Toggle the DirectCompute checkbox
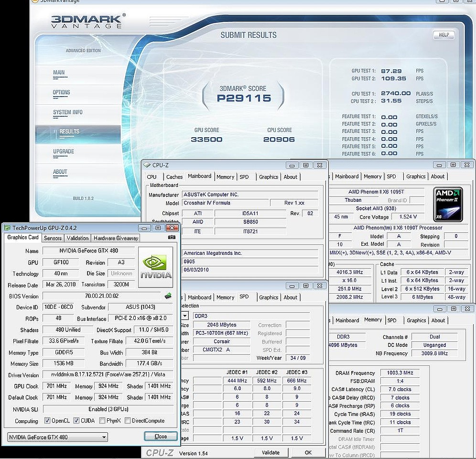 (128, 421)
